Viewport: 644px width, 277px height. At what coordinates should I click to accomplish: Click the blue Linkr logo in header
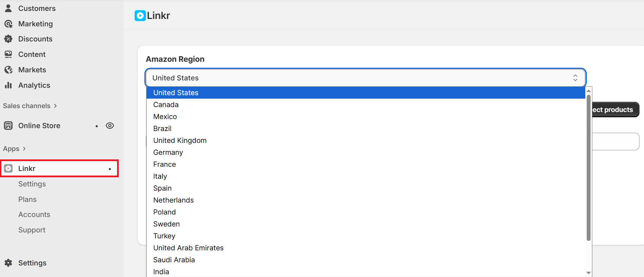click(x=140, y=15)
